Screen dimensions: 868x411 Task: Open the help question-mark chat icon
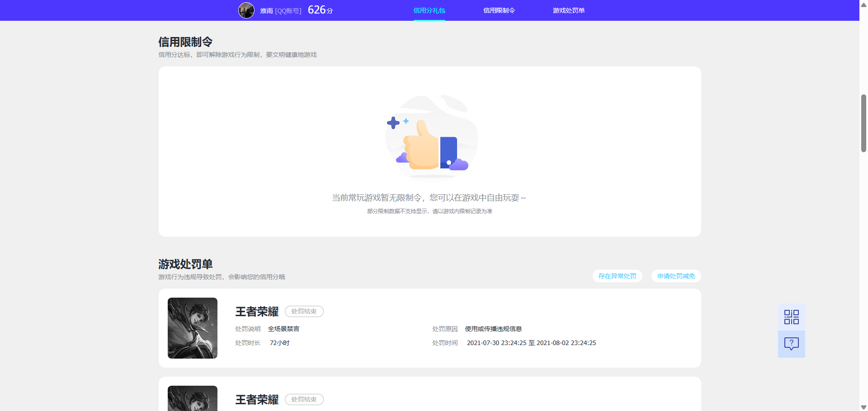click(791, 344)
